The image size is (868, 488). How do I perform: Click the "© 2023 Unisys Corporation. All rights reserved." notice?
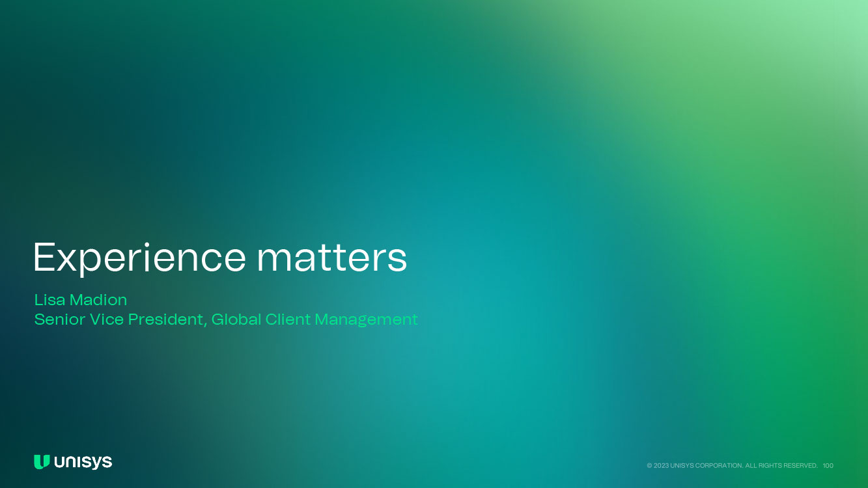pos(732,466)
